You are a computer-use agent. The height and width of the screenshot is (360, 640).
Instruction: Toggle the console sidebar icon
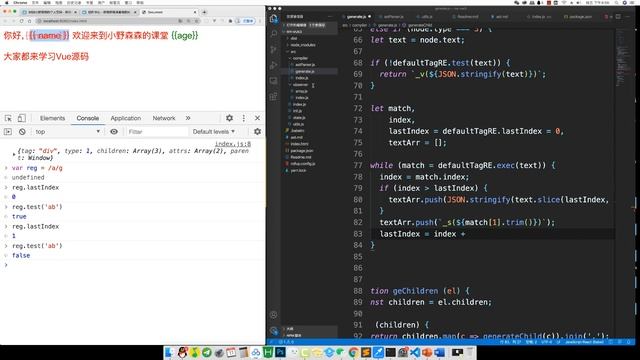[8, 132]
